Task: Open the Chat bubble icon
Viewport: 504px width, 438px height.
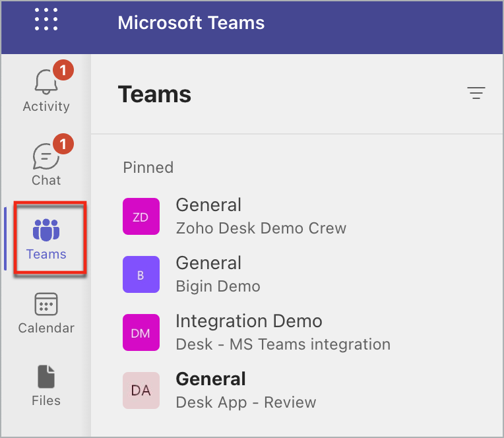Action: coord(45,158)
